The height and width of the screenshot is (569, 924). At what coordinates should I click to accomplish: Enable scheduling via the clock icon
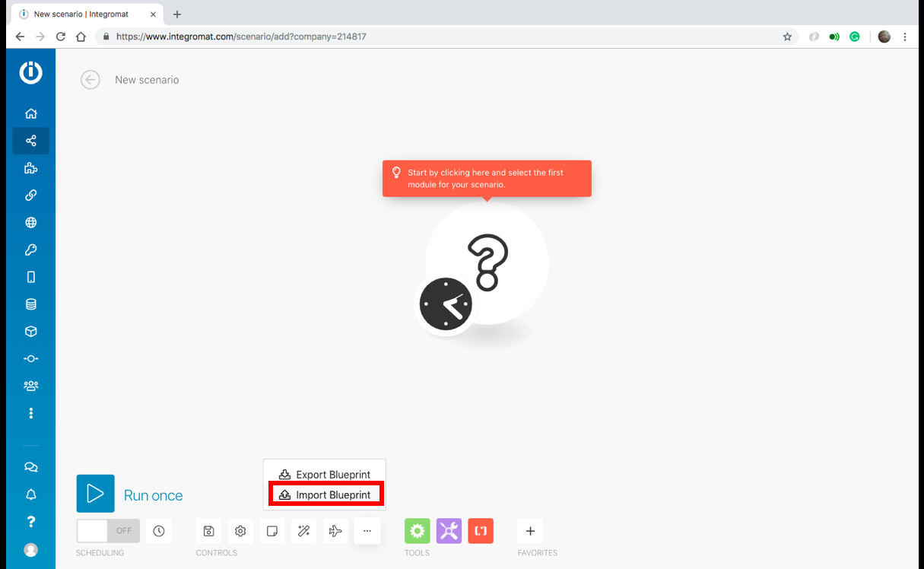pyautogui.click(x=159, y=531)
